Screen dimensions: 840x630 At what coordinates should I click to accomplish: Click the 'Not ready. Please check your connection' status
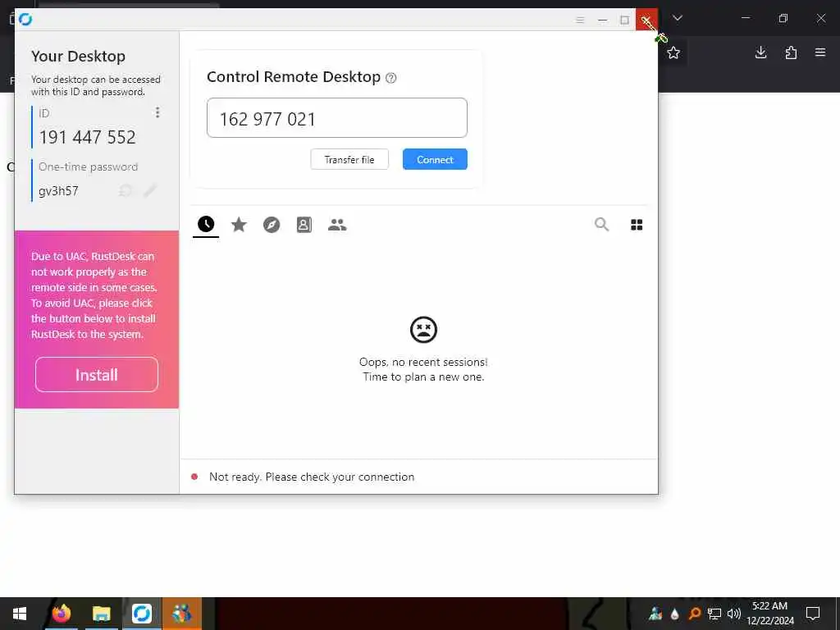click(x=312, y=477)
